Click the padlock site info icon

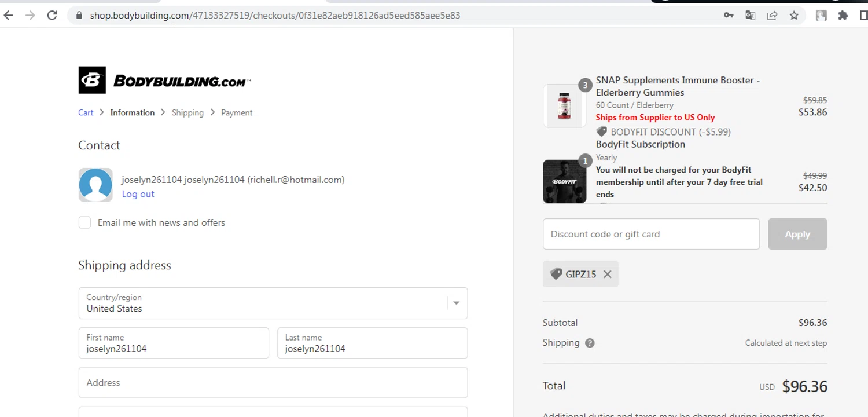(x=79, y=16)
